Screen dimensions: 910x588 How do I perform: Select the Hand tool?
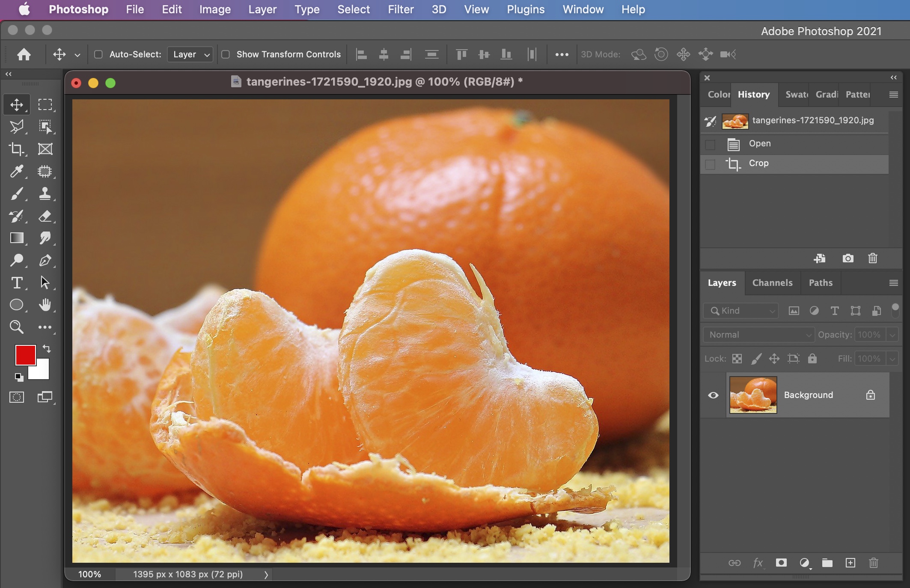(x=45, y=305)
